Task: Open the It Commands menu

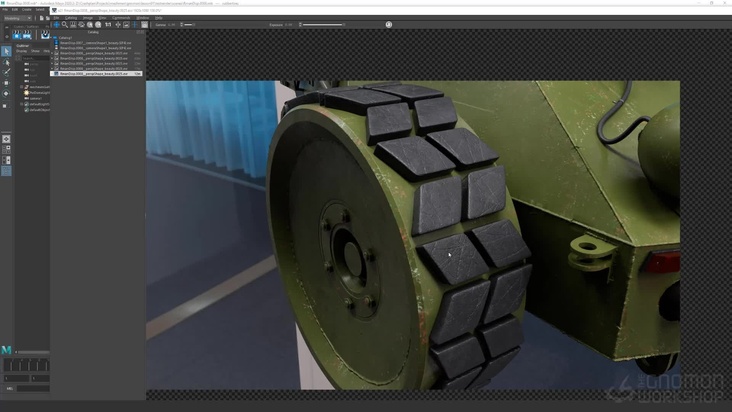Action: (x=121, y=18)
